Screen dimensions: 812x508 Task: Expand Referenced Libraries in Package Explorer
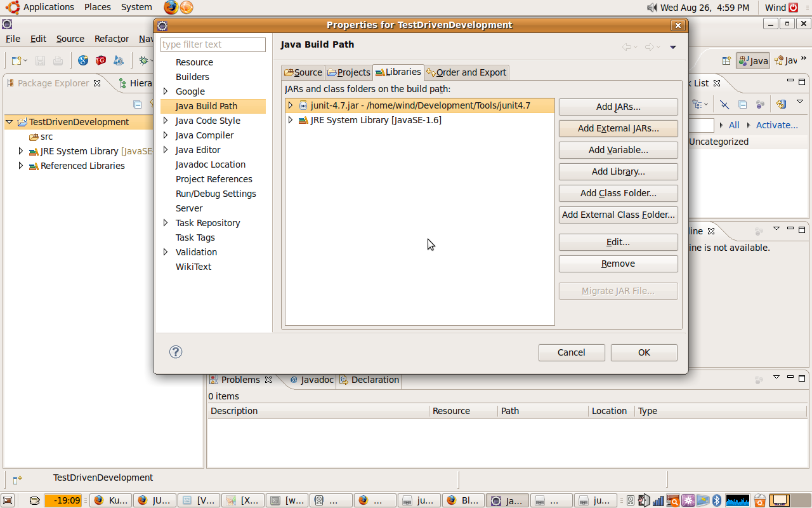point(21,166)
